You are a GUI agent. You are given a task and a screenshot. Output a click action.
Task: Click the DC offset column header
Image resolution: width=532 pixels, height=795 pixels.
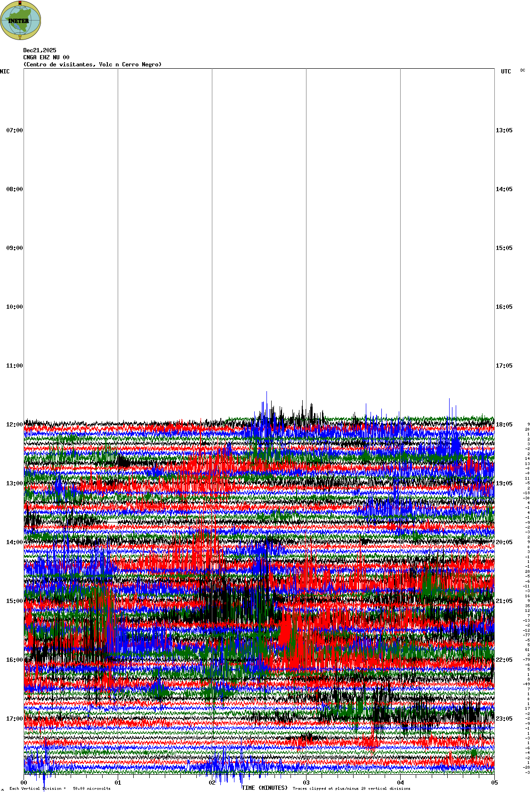pyautogui.click(x=523, y=70)
